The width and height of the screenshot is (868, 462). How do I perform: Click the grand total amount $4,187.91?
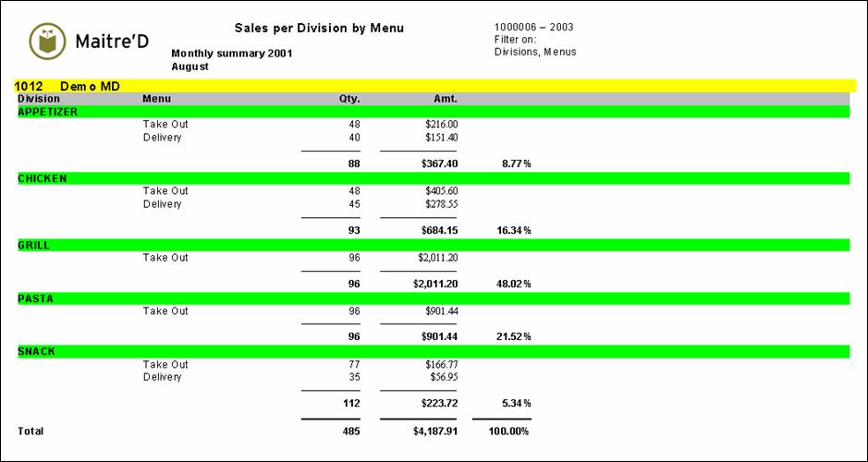pos(435,432)
